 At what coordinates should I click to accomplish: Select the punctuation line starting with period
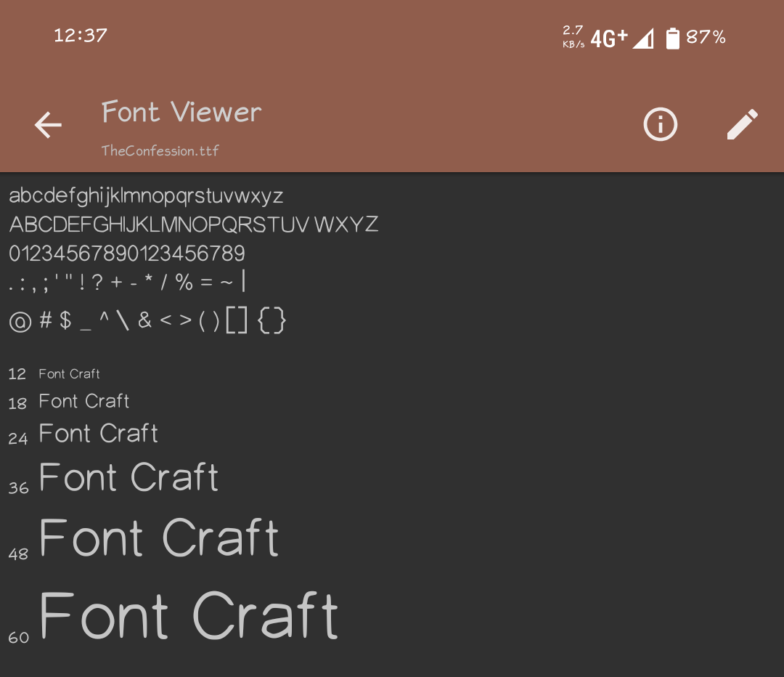tap(128, 282)
